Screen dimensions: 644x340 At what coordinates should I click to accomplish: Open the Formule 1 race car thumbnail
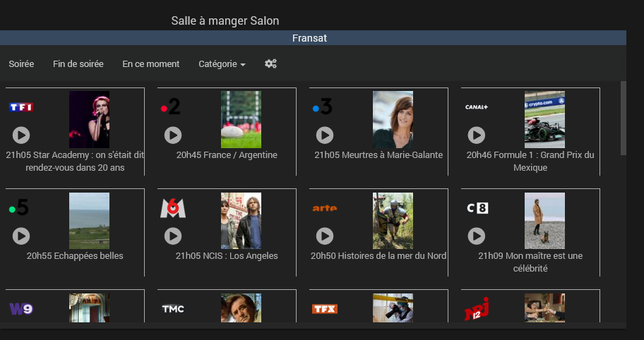(x=544, y=119)
